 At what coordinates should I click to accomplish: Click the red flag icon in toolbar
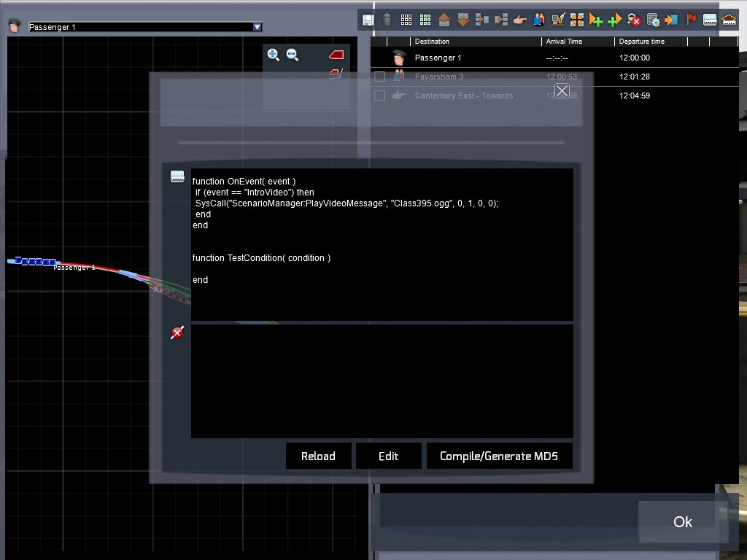pyautogui.click(x=691, y=20)
